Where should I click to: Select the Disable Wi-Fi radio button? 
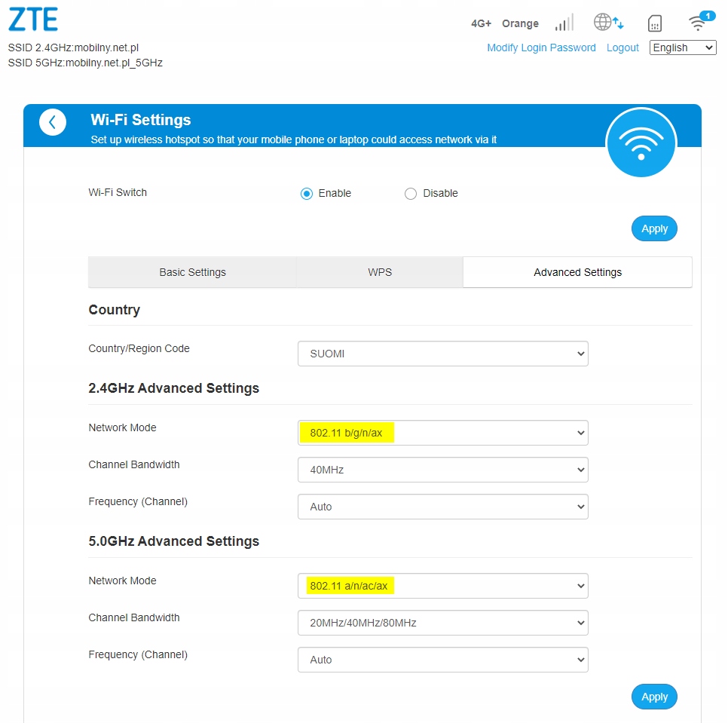point(411,194)
